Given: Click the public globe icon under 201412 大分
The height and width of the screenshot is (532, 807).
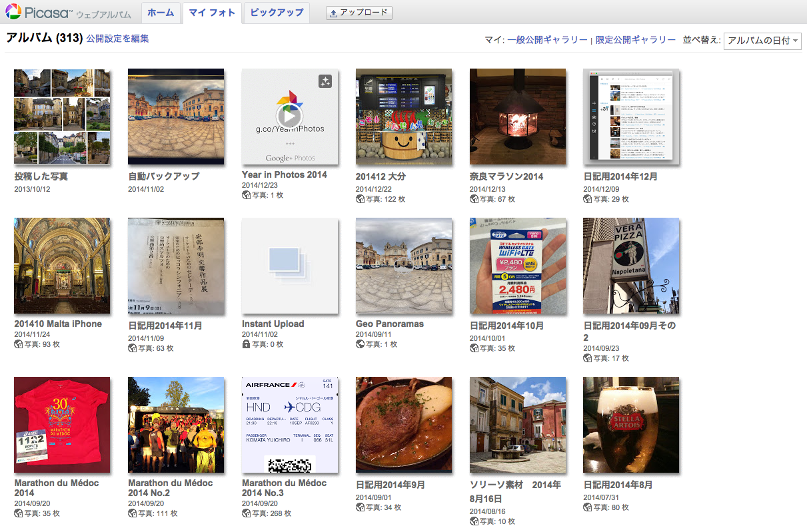Looking at the screenshot, I should tap(360, 199).
